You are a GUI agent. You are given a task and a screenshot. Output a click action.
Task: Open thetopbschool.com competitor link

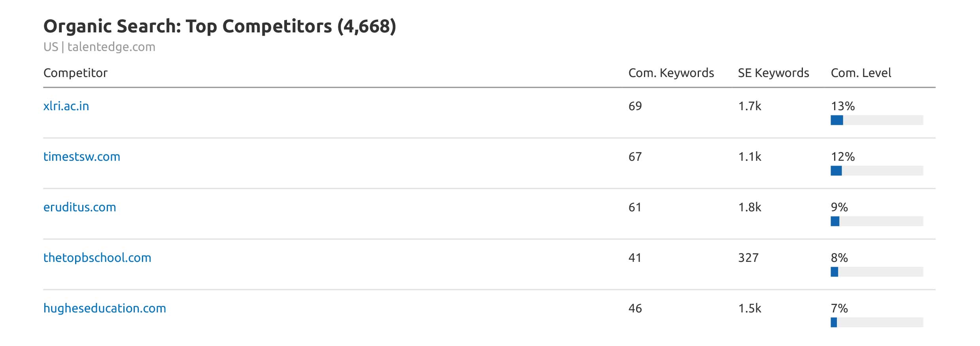tap(97, 258)
